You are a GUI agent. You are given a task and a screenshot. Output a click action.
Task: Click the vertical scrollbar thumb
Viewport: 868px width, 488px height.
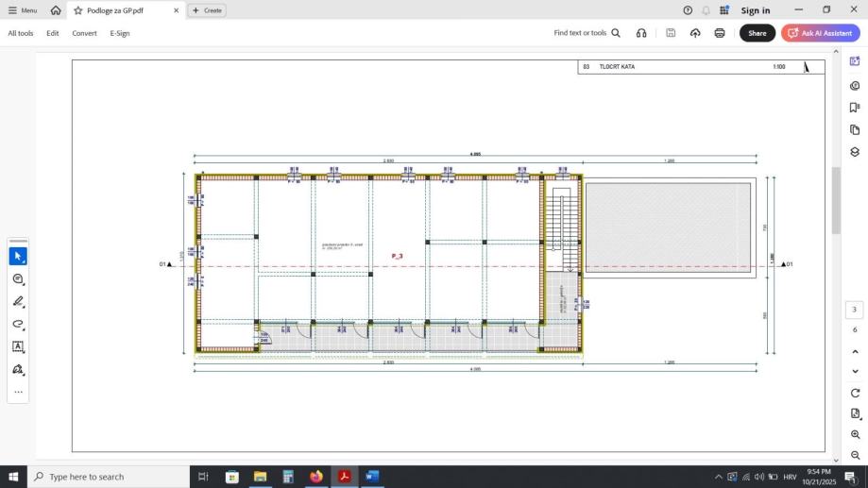[x=836, y=200]
